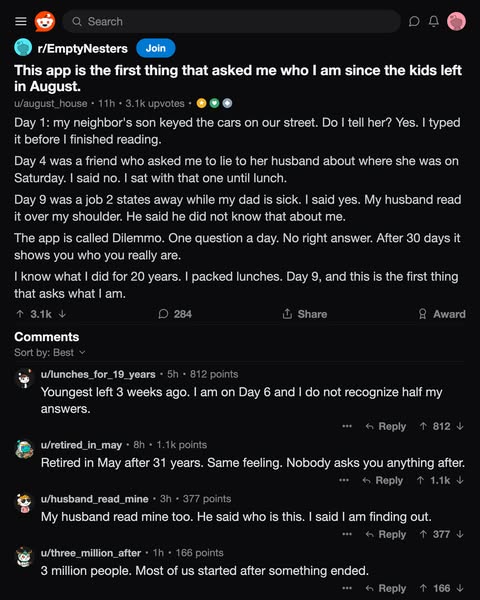Click the r/EmptyNesters community avatar
This screenshot has height=600, width=480.
(x=23, y=48)
